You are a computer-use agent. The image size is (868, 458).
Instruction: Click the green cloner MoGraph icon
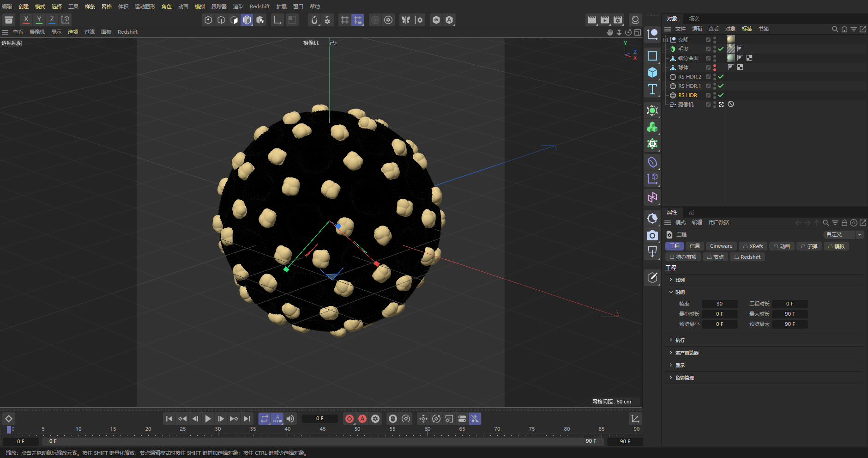pos(652,127)
